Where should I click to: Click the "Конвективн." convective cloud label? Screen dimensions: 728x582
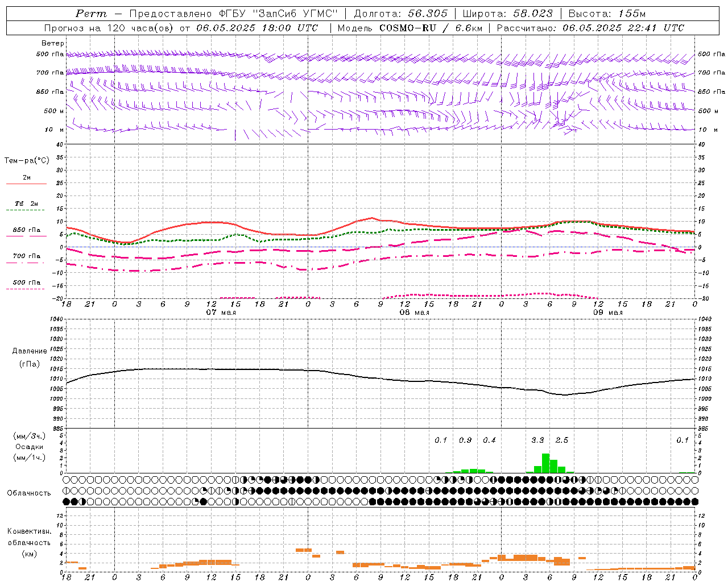29,531
